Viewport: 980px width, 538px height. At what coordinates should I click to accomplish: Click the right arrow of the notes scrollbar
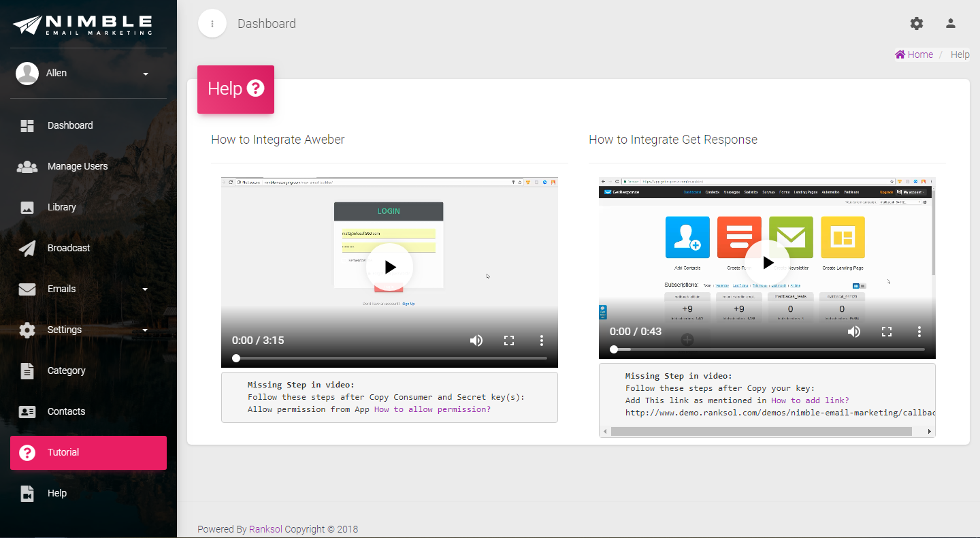tap(930, 431)
